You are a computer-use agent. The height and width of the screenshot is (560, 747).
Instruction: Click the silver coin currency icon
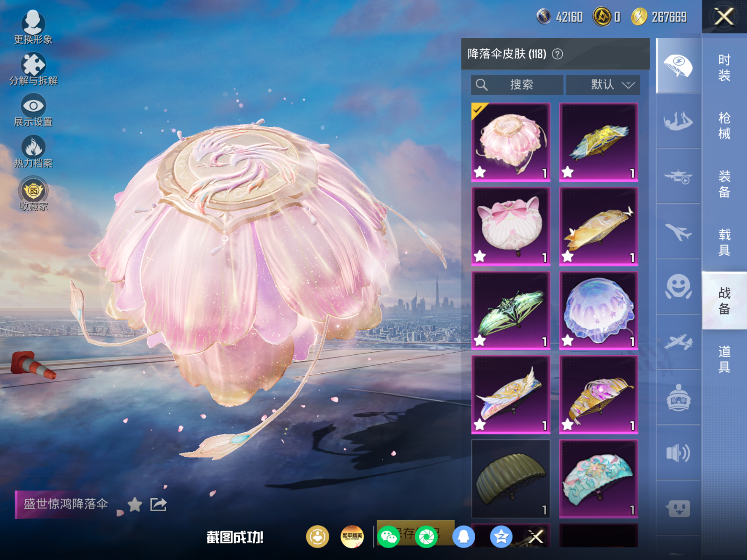tap(544, 17)
